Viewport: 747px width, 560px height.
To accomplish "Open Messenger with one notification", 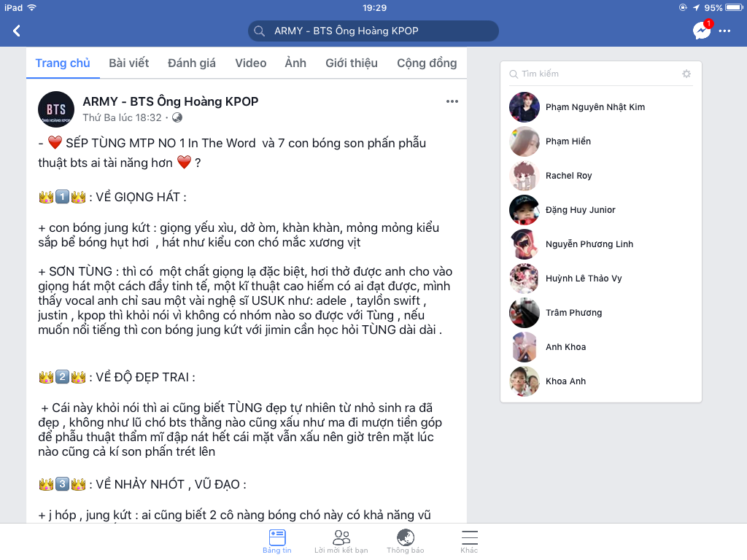I will [703, 30].
